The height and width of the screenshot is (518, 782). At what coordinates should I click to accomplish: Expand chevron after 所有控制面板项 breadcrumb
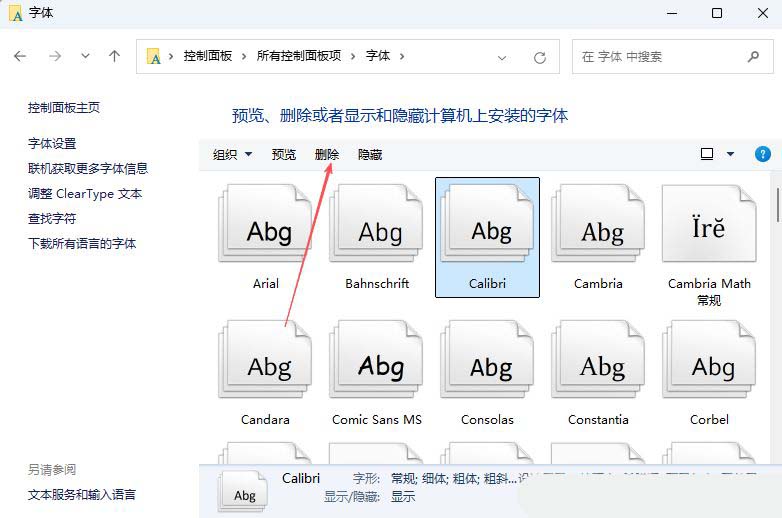(x=353, y=56)
